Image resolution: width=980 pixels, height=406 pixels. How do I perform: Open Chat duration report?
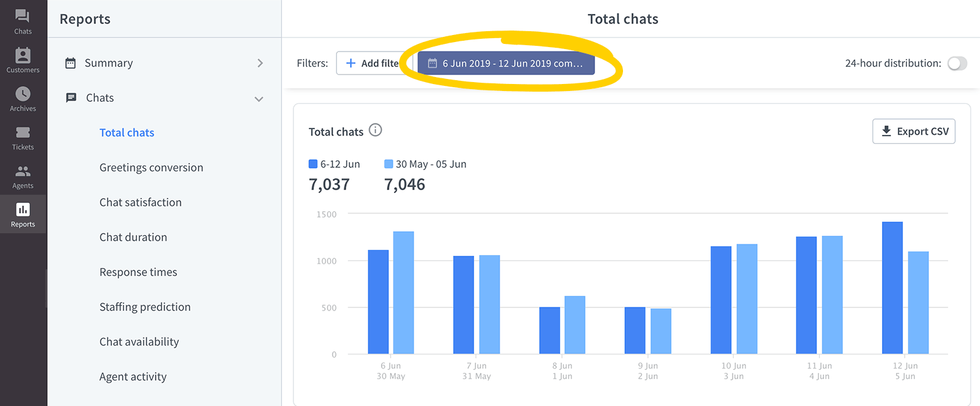click(133, 237)
